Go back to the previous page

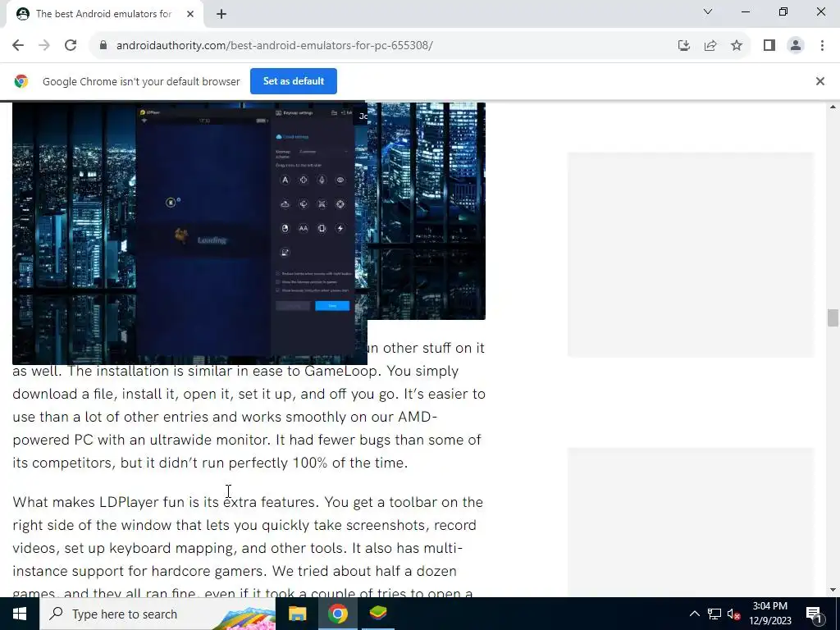pyautogui.click(x=18, y=46)
